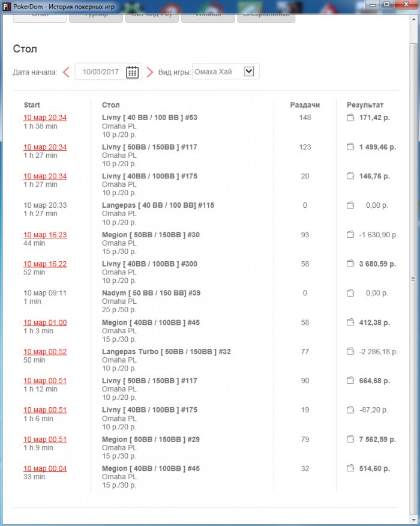Expand the Вид игры dropdown showing Омаха Хай

[249, 72]
